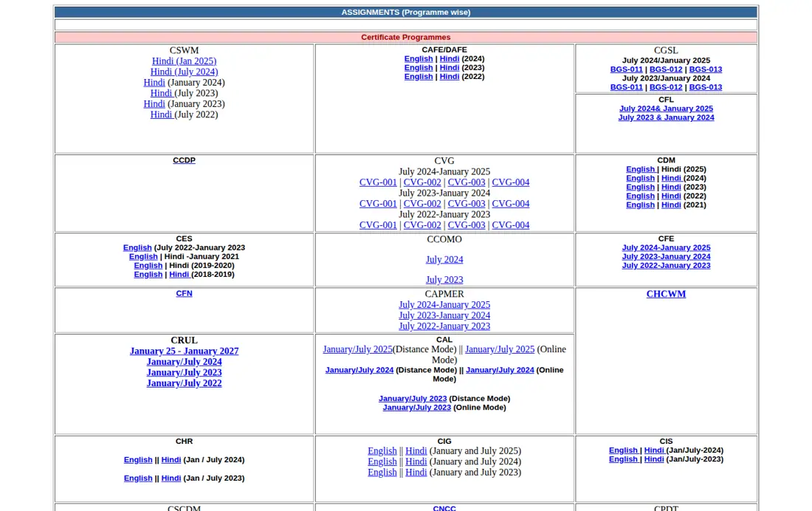Select the CSWM programme heading text
This screenshot has height=511, width=812.
tap(184, 50)
